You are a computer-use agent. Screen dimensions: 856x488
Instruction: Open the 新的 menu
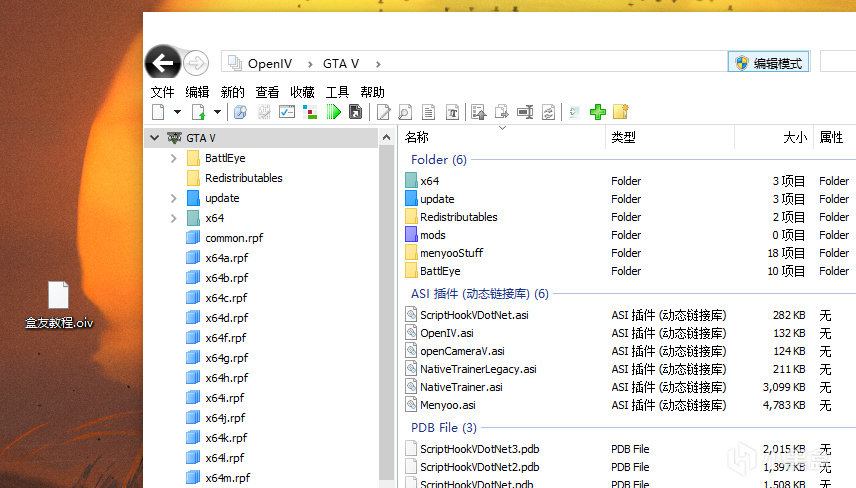pyautogui.click(x=232, y=92)
